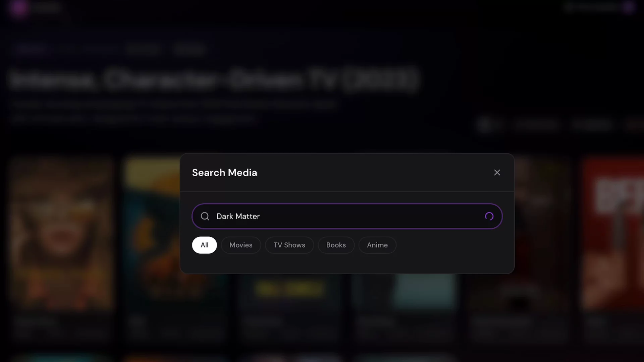This screenshot has width=644, height=362.
Task: Dismiss the Search Media dialog via the X icon
Action: tap(497, 172)
